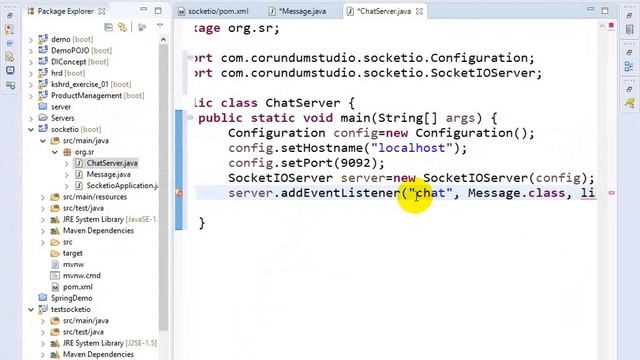Viewport: 640px width, 360px height.
Task: Close the Package Explorer view tab
Action: click(102, 11)
